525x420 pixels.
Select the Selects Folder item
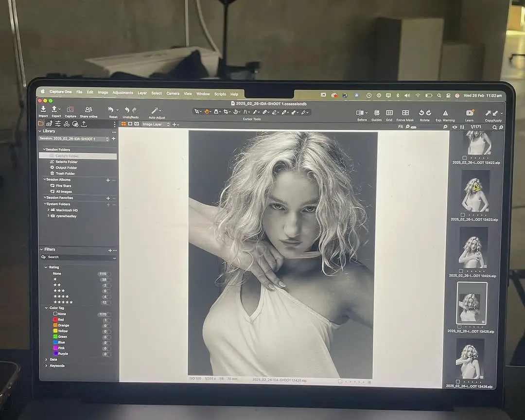tap(66, 162)
